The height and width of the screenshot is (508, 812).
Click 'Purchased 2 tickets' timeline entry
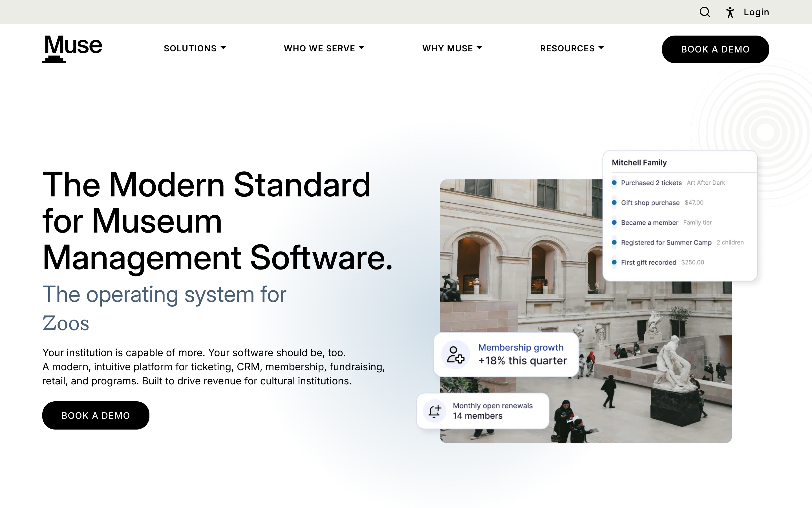[x=651, y=183]
